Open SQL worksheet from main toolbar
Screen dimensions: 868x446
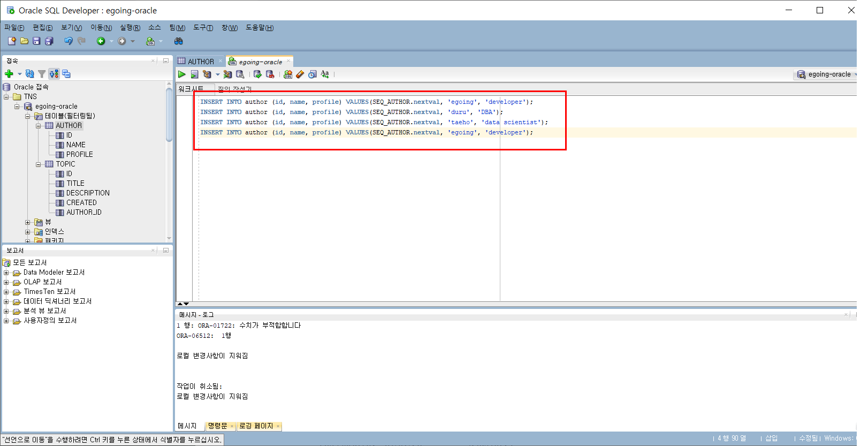[150, 41]
